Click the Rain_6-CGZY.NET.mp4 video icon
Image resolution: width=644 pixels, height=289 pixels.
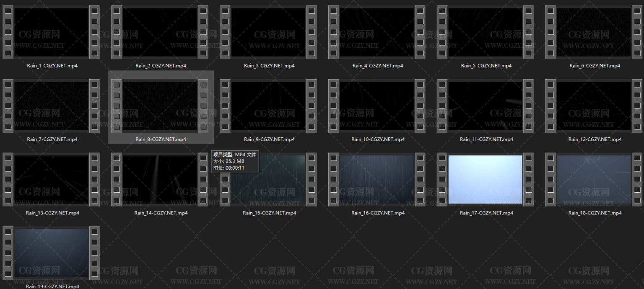click(594, 32)
